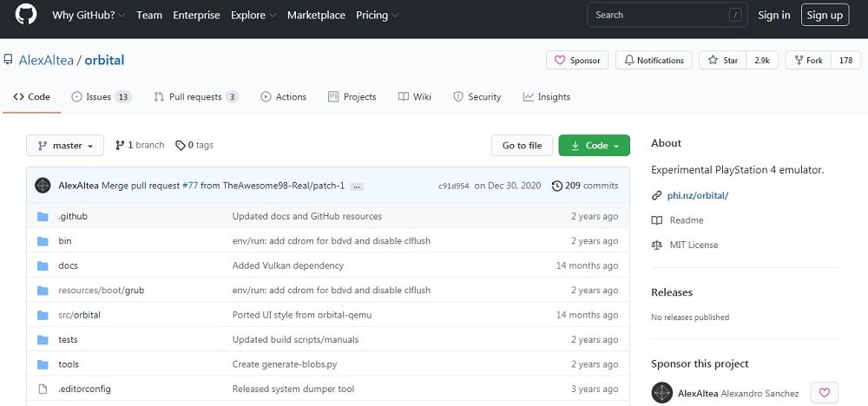This screenshot has width=868, height=406.
Task: Switch to the Wiki tab
Action: point(415,97)
